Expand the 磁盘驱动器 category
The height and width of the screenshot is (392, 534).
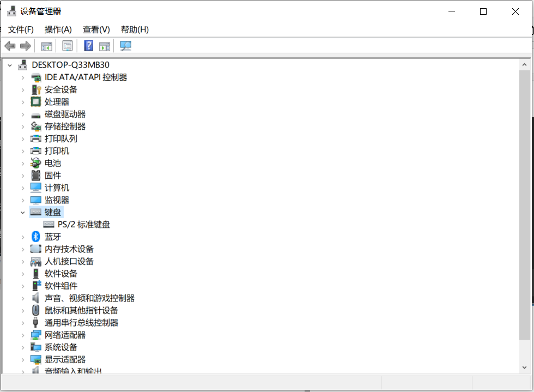point(23,114)
